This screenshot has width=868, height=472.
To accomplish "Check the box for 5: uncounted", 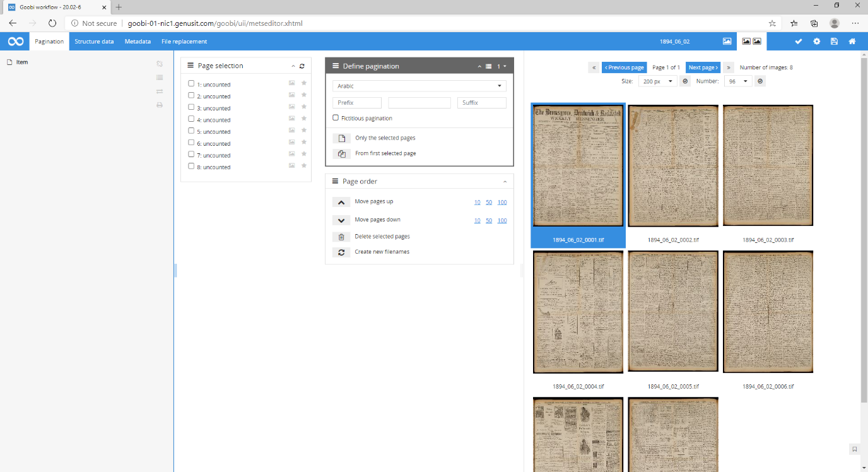I will click(191, 131).
